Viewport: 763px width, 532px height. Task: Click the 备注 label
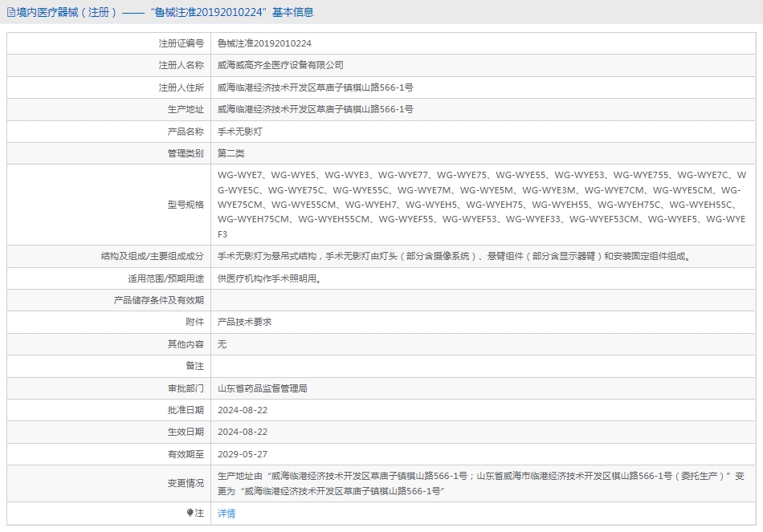coord(194,366)
